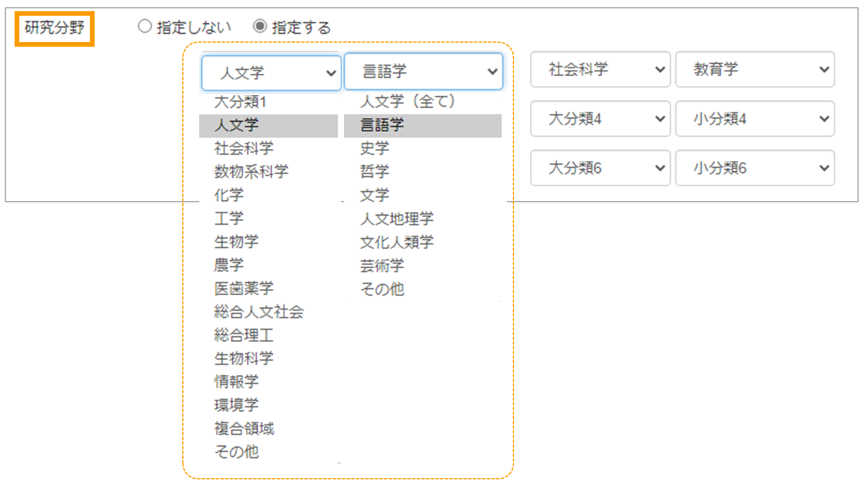868x491 pixels.
Task: Select 史学 in the subcategory list
Action: click(x=374, y=148)
